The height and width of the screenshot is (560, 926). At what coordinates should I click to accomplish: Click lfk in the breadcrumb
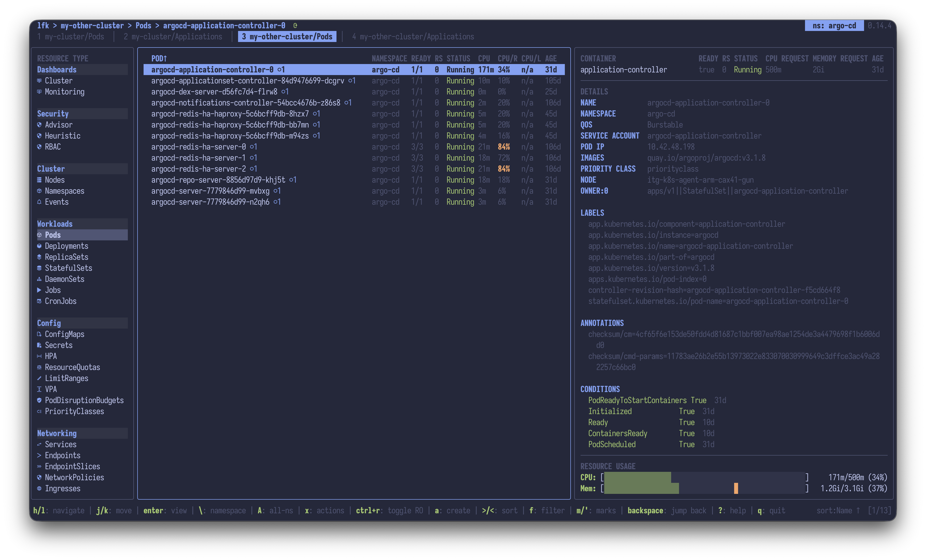click(x=43, y=25)
